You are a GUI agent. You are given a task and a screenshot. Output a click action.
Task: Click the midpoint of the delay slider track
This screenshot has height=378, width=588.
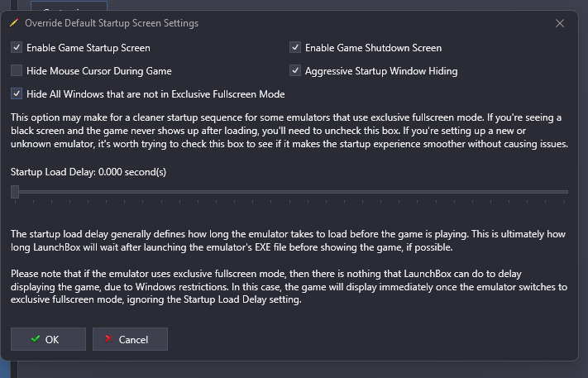tap(289, 192)
